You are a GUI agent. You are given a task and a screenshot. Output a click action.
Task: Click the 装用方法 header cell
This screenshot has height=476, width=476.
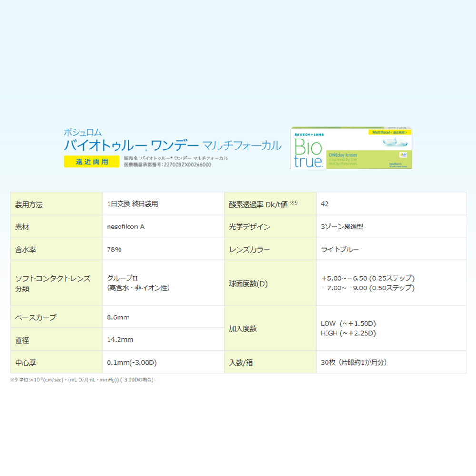tap(57, 204)
